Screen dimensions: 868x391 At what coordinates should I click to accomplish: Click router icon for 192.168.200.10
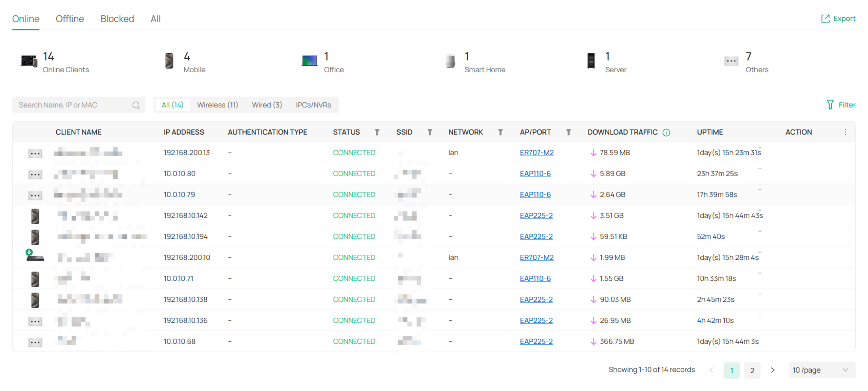tap(35, 256)
